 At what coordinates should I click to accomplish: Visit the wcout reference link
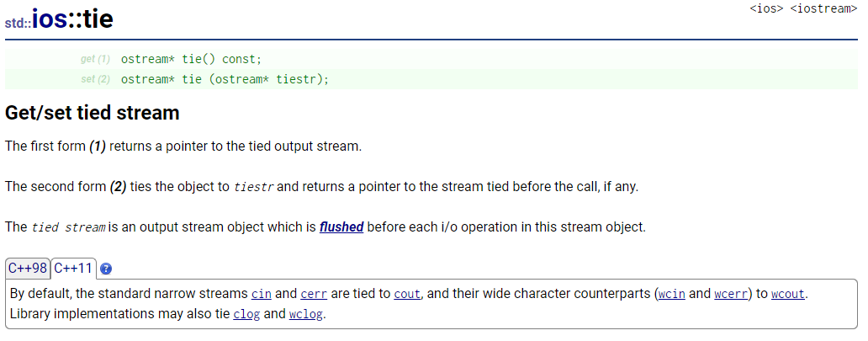pos(790,295)
